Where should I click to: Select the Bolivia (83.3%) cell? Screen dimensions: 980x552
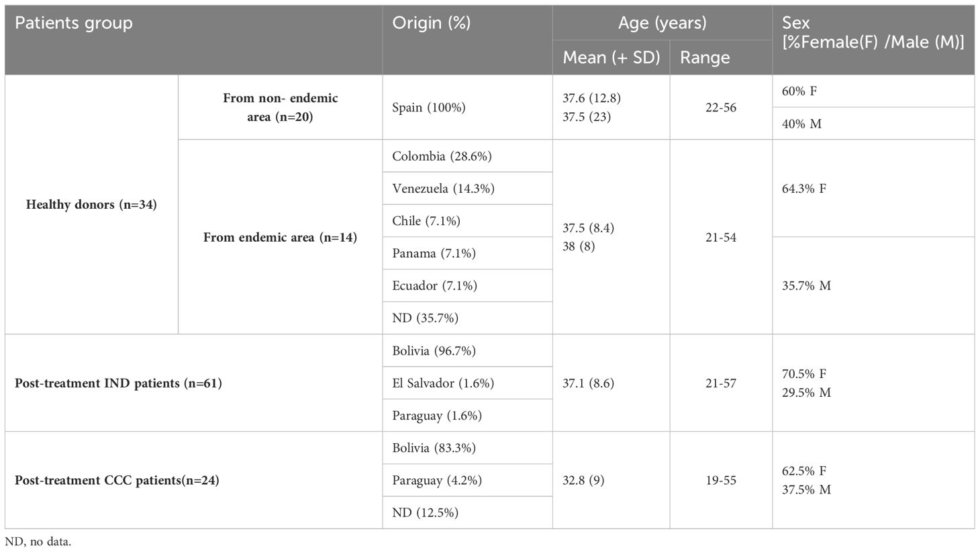468,448
